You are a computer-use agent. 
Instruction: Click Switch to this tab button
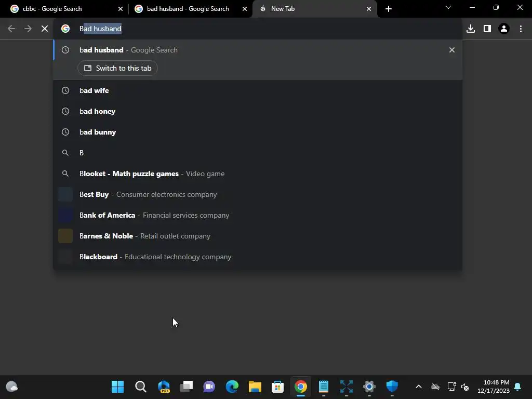pyautogui.click(x=117, y=68)
